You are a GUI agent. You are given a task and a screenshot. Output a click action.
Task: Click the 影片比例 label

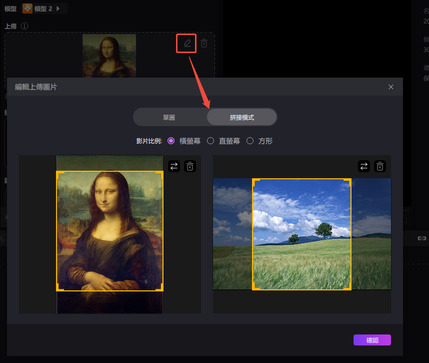(x=149, y=141)
